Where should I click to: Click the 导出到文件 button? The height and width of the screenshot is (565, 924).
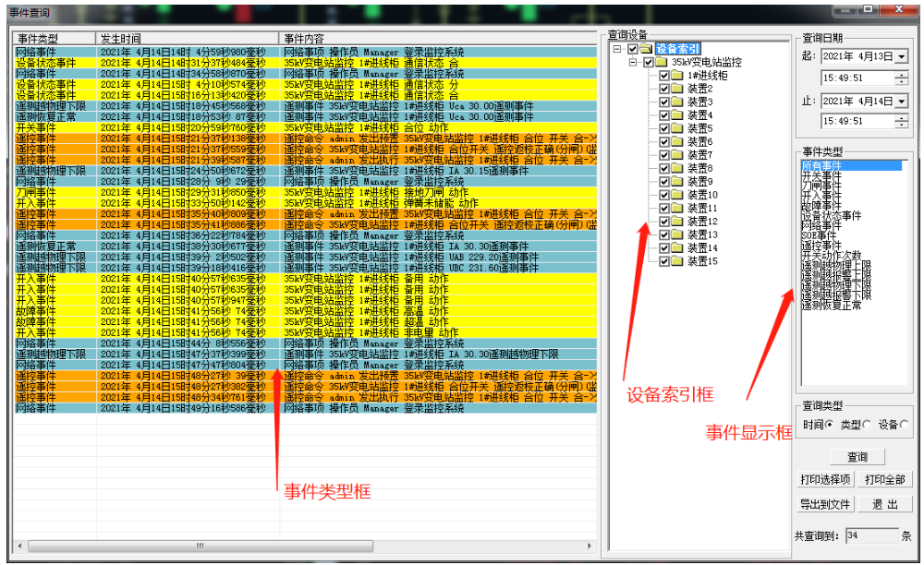tap(825, 505)
